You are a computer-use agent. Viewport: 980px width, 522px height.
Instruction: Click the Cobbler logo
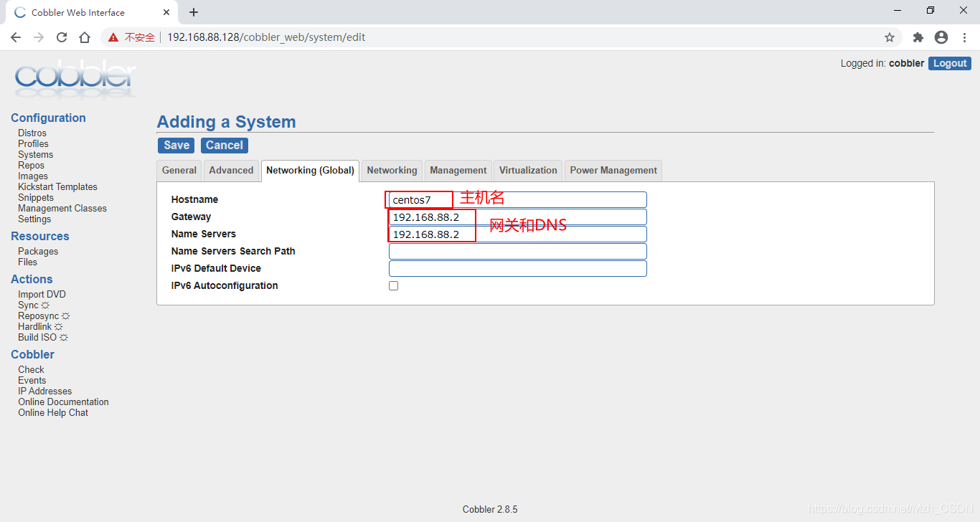point(75,78)
